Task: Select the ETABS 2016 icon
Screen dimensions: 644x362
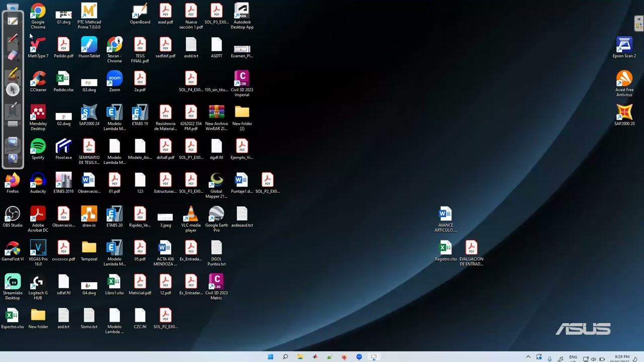Action: (x=63, y=183)
